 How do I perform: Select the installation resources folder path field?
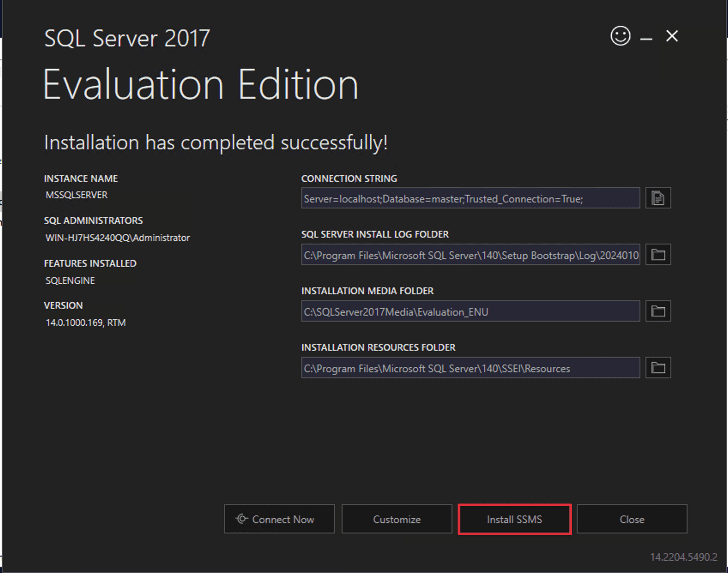point(470,368)
